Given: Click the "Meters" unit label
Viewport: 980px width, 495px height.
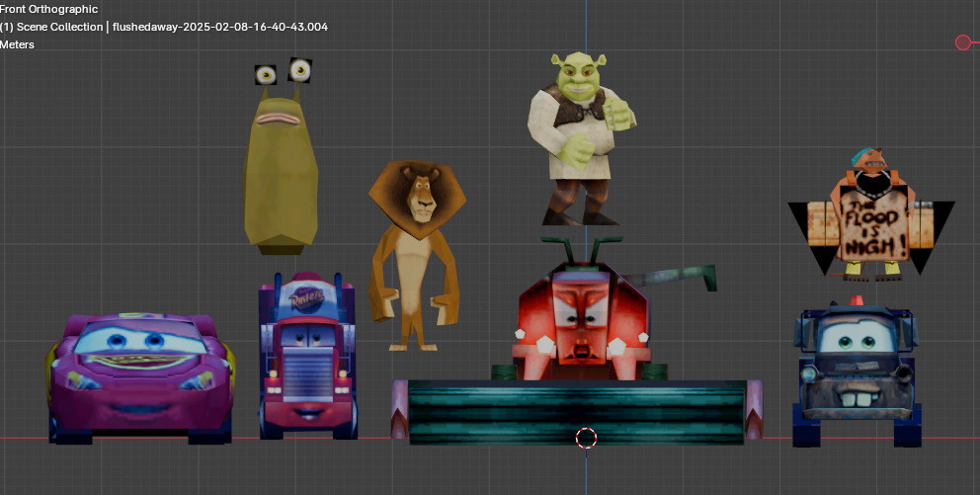Looking at the screenshot, I should [18, 44].
